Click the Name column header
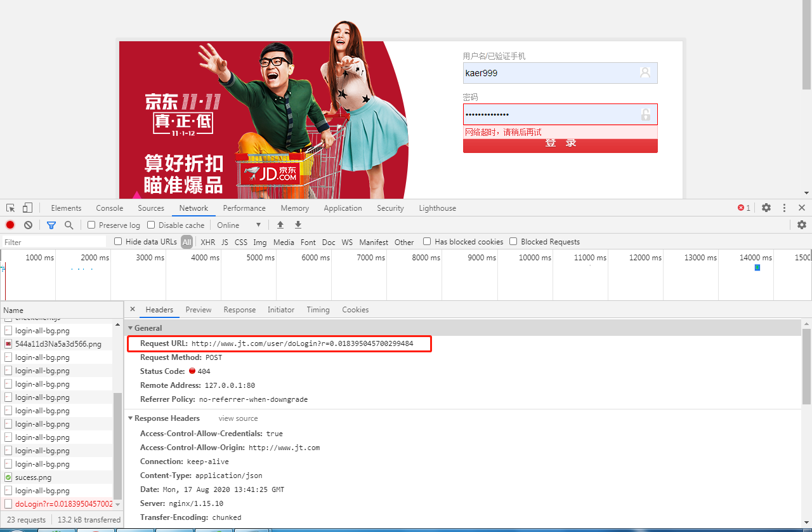 point(62,310)
